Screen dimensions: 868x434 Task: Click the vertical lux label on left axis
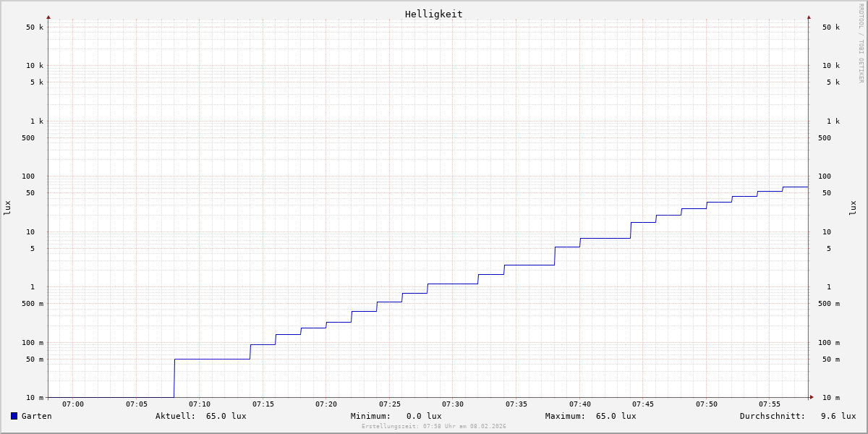[x=7, y=208]
